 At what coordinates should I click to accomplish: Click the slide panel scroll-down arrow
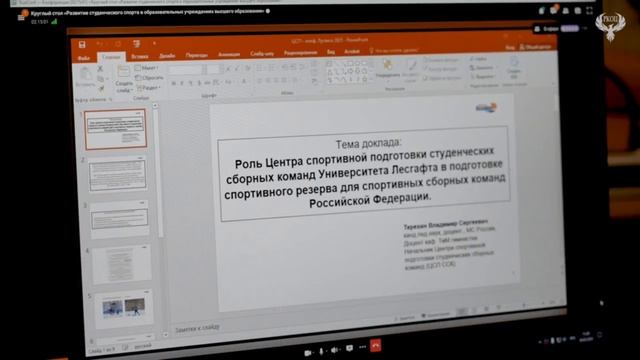pyautogui.click(x=165, y=335)
